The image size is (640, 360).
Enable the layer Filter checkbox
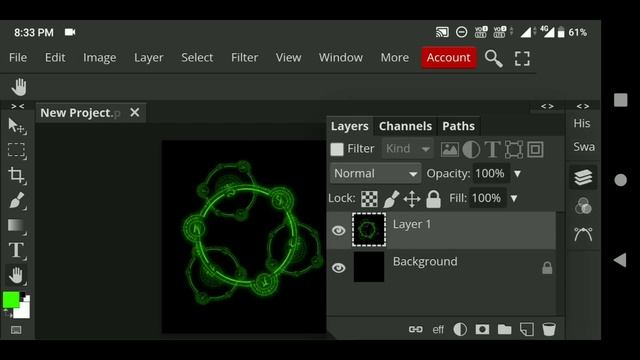coord(337,149)
